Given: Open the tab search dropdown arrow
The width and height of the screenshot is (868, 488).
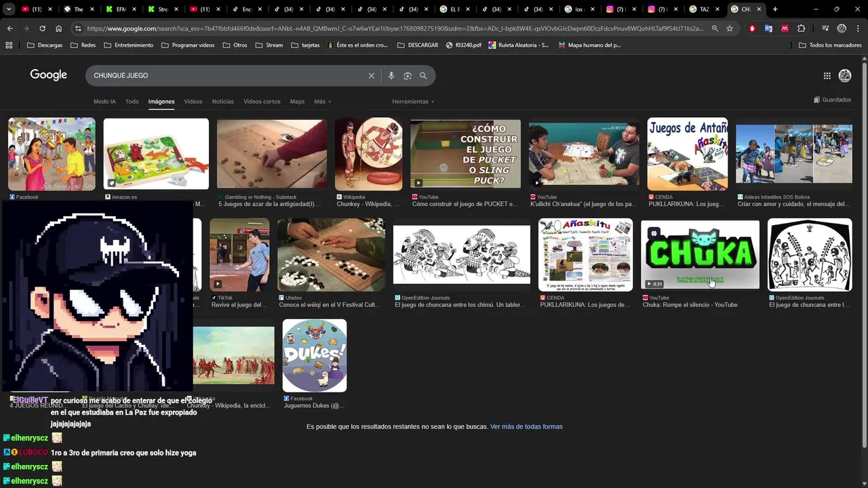Looking at the screenshot, I should coord(9,9).
